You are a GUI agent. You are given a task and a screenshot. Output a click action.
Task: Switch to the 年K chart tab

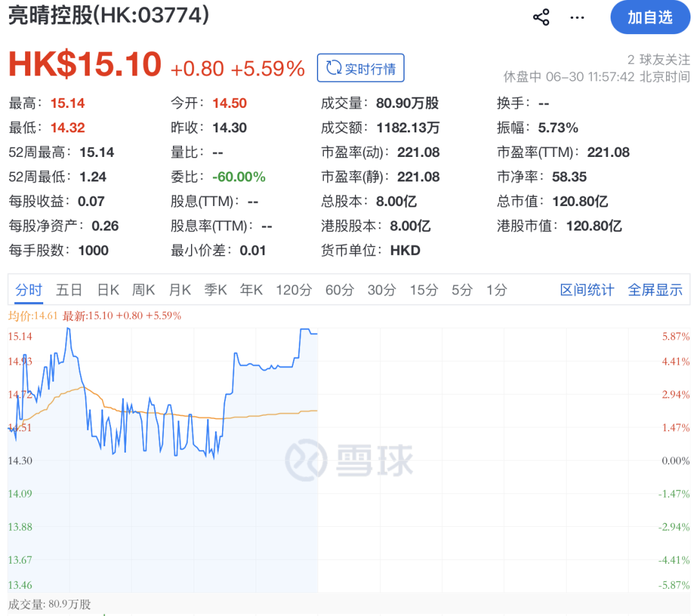pyautogui.click(x=251, y=290)
